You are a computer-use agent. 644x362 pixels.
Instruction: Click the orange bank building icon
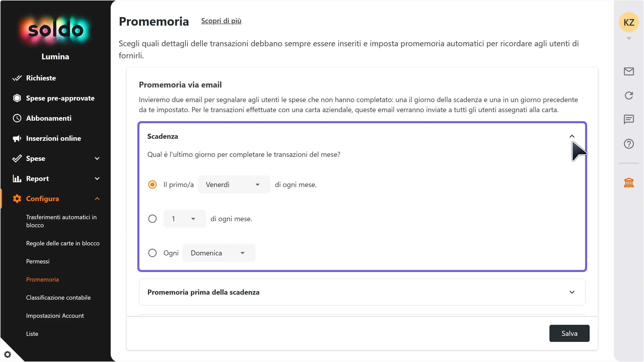click(629, 183)
